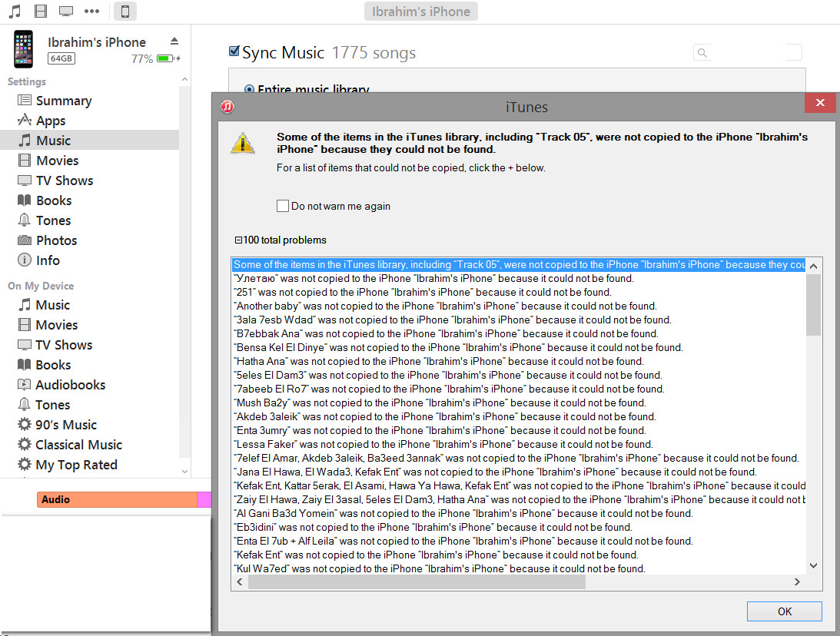The width and height of the screenshot is (840, 636).
Task: Click the battery status icon in sidebar
Action: (168, 58)
